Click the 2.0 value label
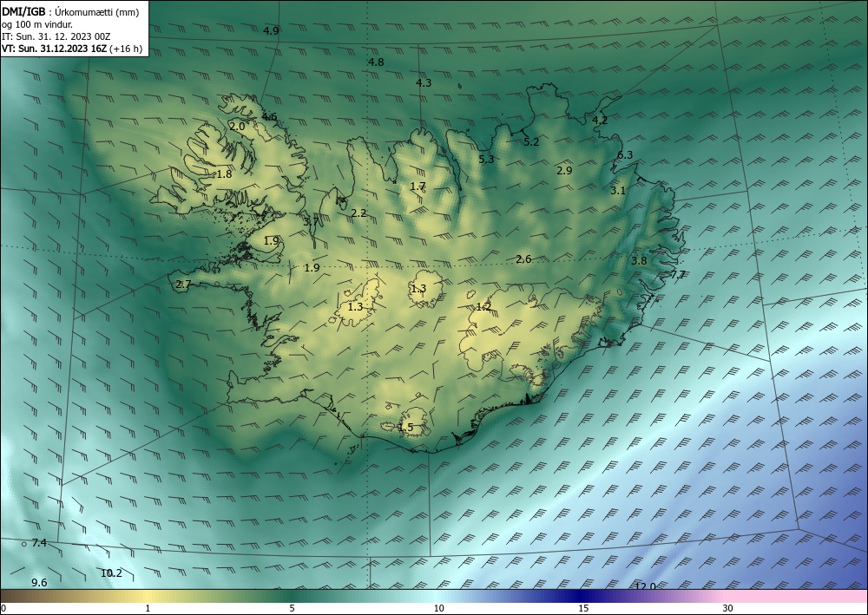Viewport: 868px width, 615px height. coord(237,126)
